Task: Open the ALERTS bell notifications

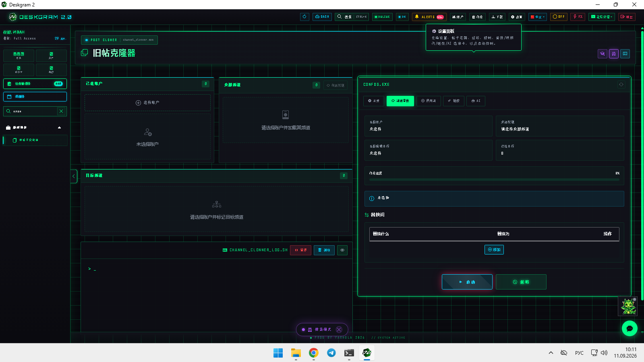Action: [429, 17]
